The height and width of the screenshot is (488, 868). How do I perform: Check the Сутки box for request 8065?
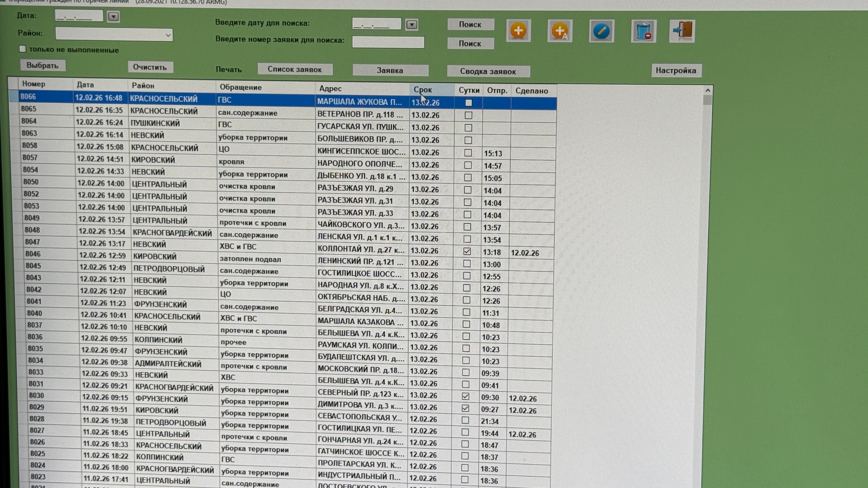(468, 115)
